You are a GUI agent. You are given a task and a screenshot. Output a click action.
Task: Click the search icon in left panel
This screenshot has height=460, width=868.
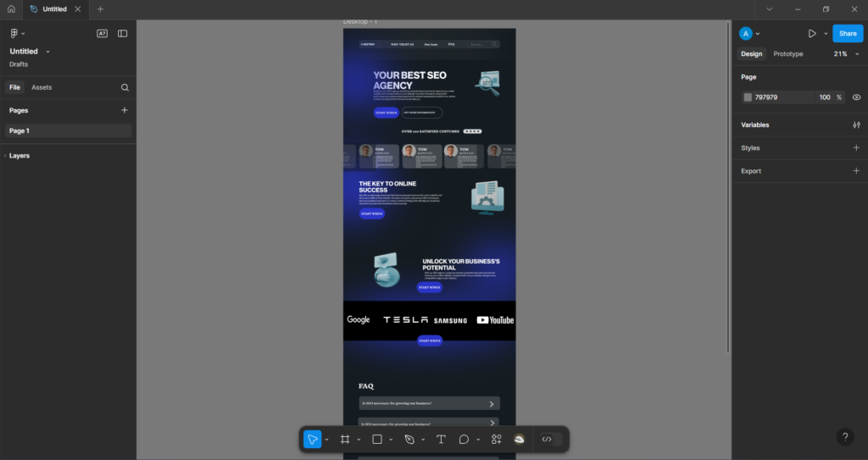(x=125, y=87)
